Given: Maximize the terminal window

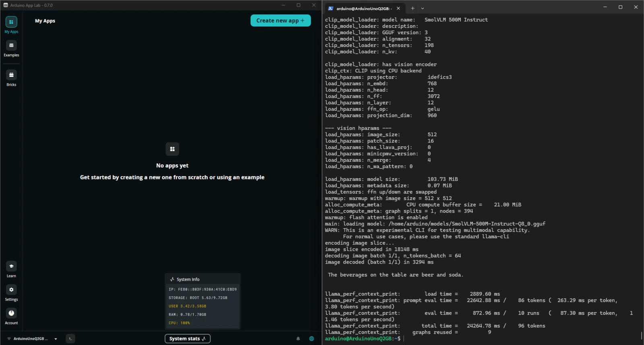Looking at the screenshot, I should point(620,7).
